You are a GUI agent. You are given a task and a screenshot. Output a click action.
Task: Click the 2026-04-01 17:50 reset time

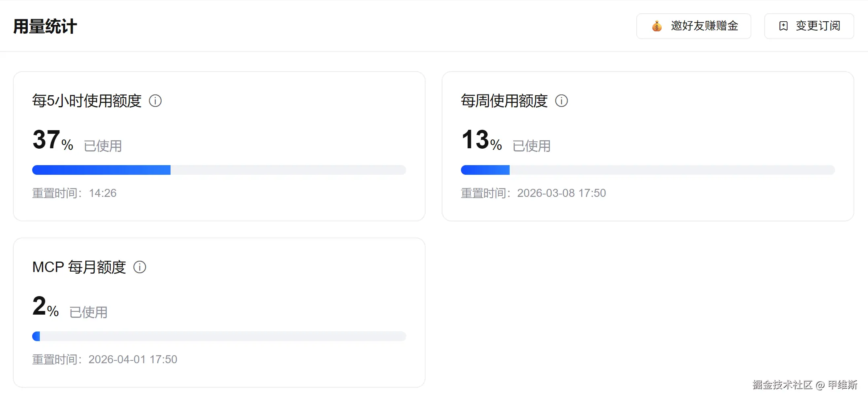pos(133,360)
